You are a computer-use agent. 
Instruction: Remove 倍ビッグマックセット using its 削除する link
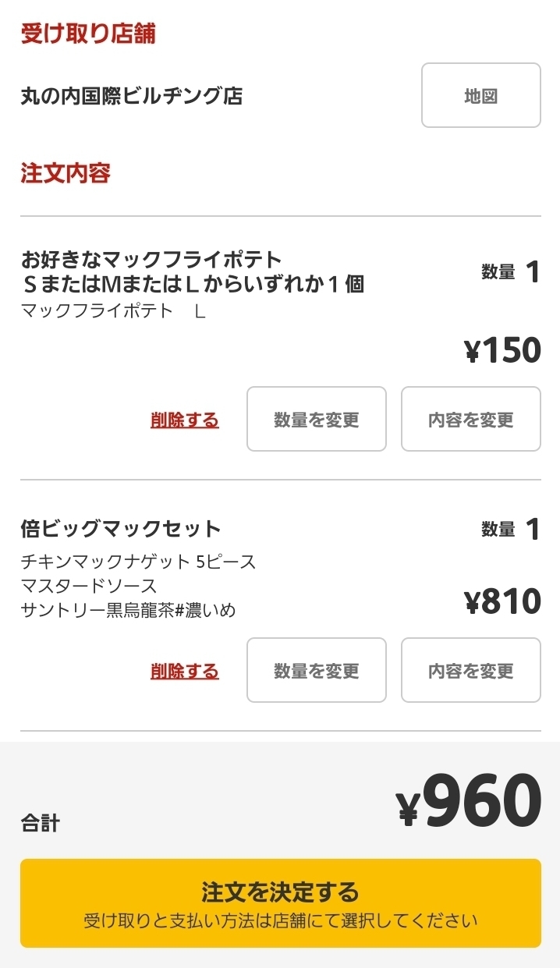pyautogui.click(x=185, y=671)
